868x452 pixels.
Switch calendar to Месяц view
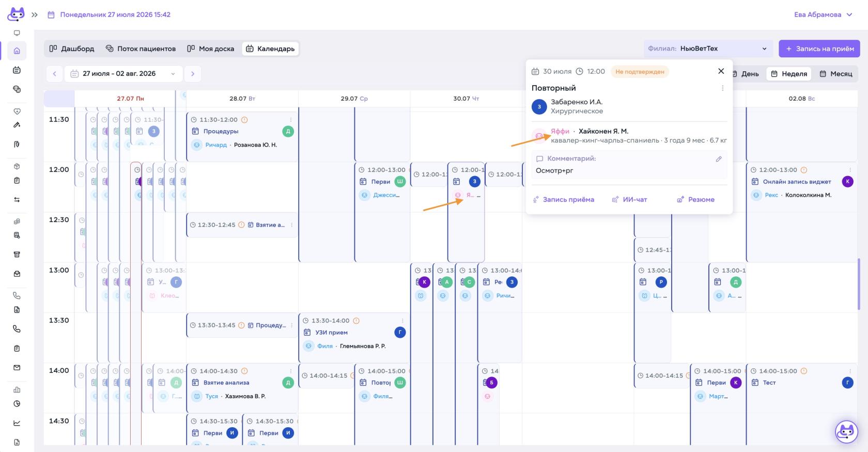tap(836, 74)
